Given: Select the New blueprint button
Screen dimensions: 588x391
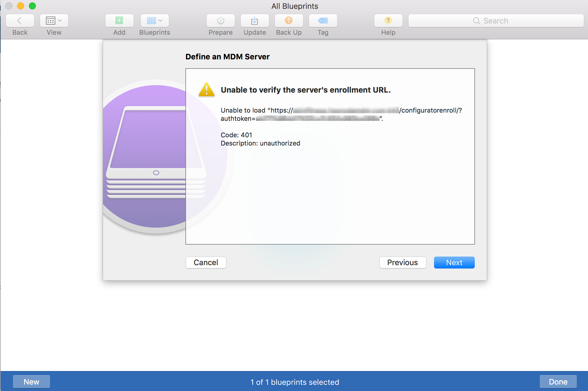Looking at the screenshot, I should click(31, 380).
